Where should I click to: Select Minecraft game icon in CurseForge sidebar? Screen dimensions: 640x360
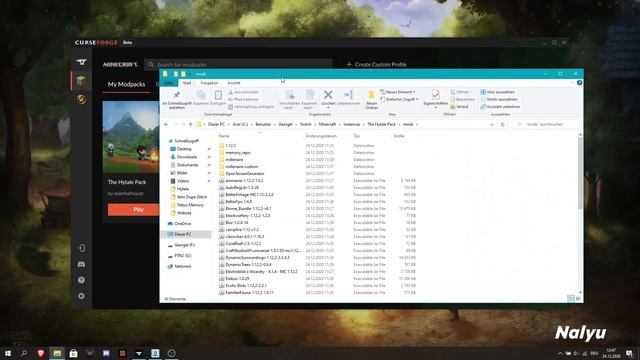[x=81, y=80]
